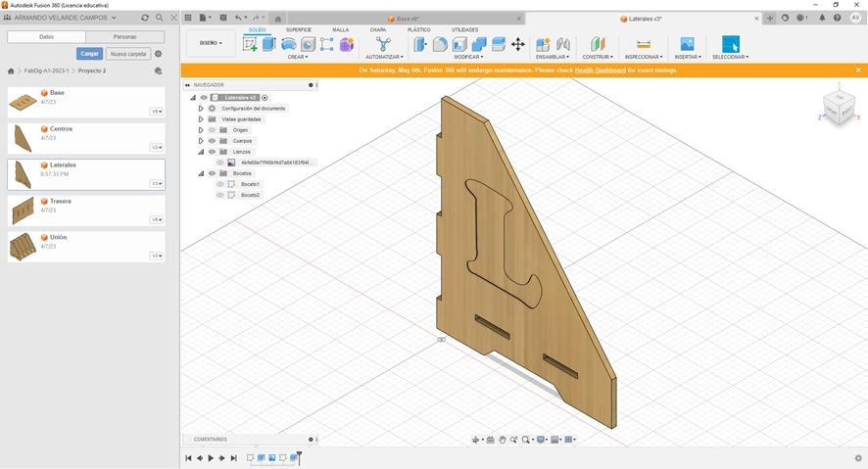Select the Move/Copy tool
The width and height of the screenshot is (868, 469).
pos(518,44)
